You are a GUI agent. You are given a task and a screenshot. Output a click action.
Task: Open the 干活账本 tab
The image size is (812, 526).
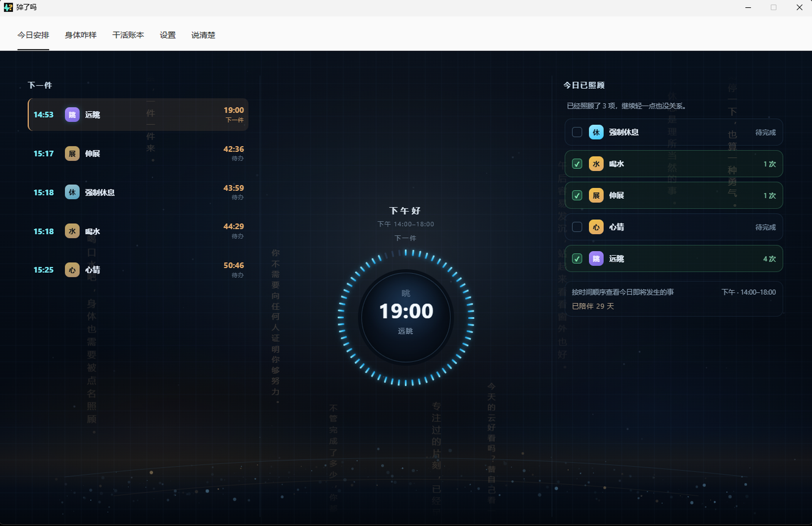[128, 35]
